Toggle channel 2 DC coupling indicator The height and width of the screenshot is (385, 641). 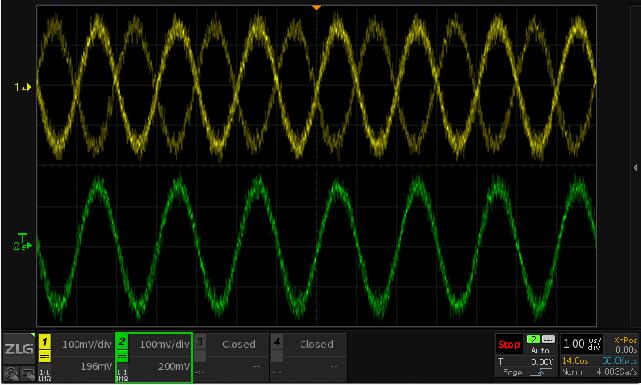[x=122, y=356]
